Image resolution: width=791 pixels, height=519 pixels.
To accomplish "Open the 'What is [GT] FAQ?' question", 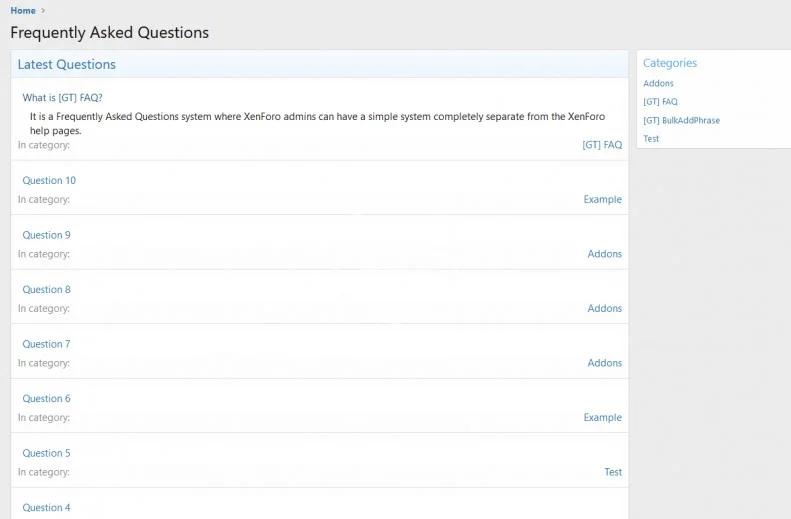I will (x=62, y=98).
